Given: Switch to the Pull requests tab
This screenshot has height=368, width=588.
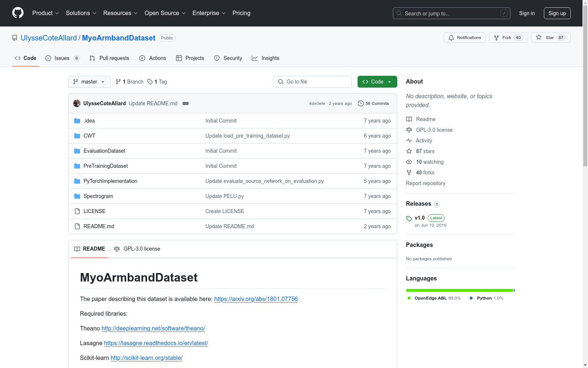Looking at the screenshot, I should coord(110,58).
